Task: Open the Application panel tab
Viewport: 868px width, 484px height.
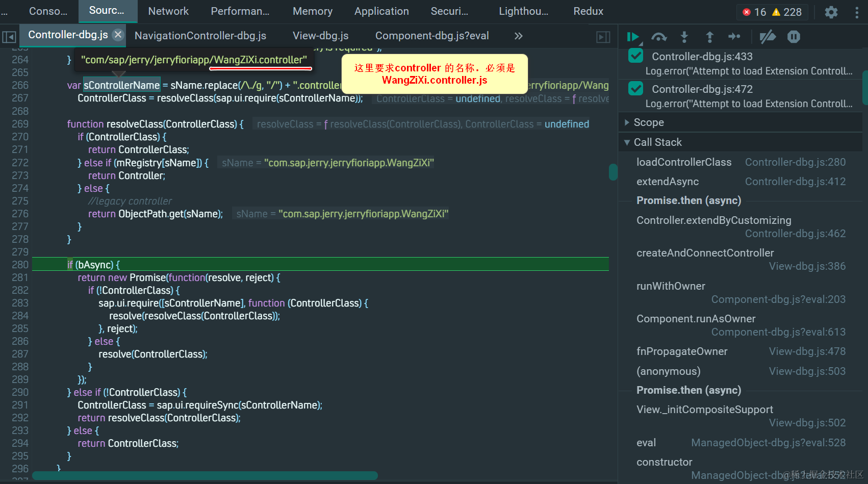Action: [381, 11]
